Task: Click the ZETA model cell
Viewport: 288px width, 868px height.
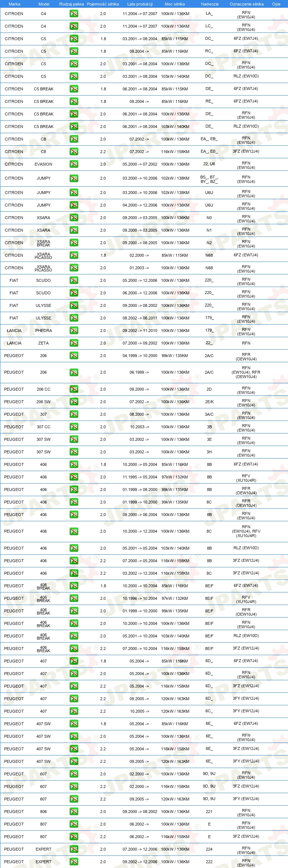Action: [x=43, y=343]
